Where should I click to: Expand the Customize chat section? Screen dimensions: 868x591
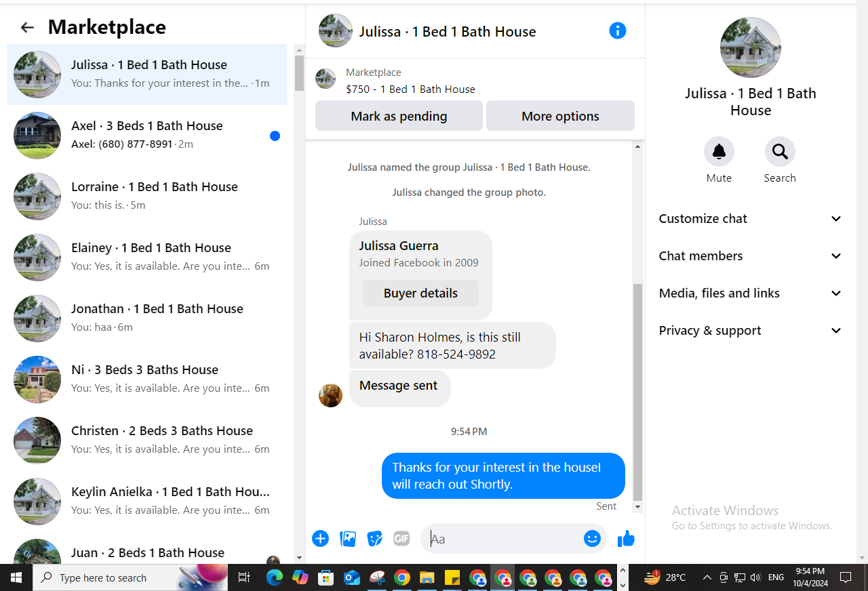click(x=750, y=218)
